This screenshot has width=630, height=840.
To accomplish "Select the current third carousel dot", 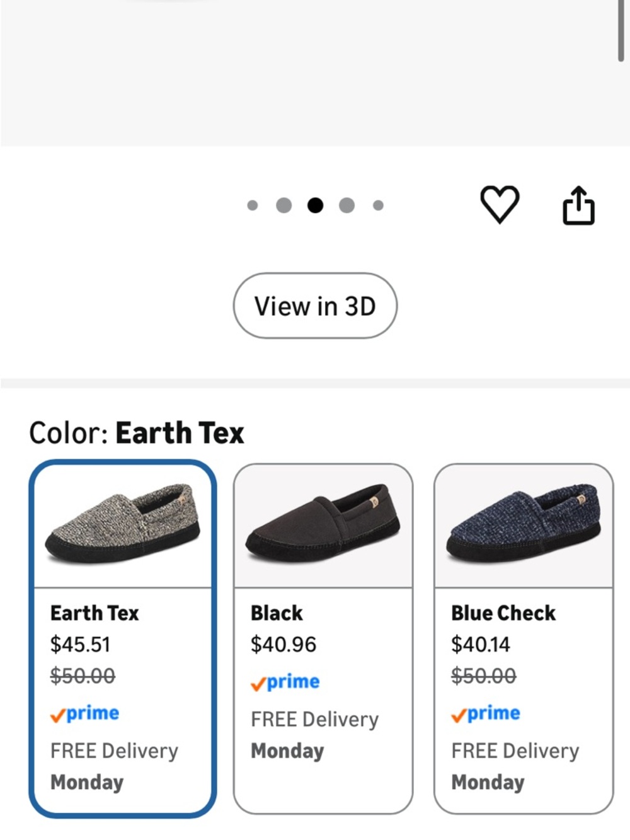I will pos(316,205).
